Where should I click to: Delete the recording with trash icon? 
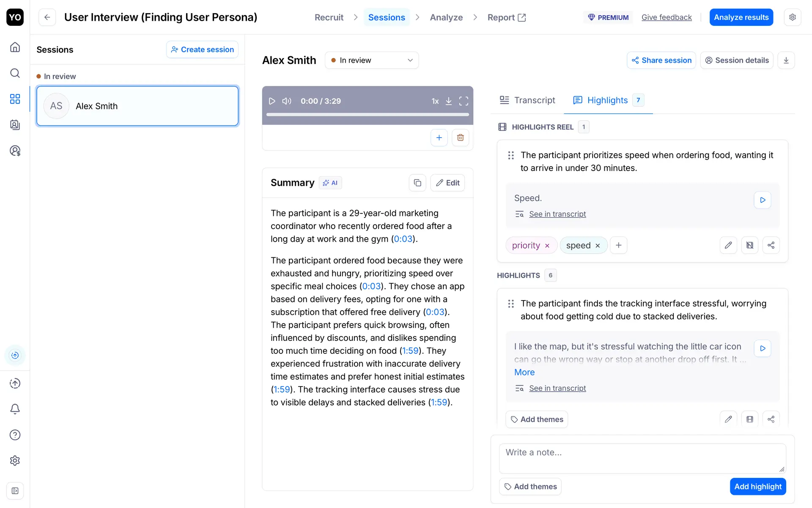pos(460,138)
